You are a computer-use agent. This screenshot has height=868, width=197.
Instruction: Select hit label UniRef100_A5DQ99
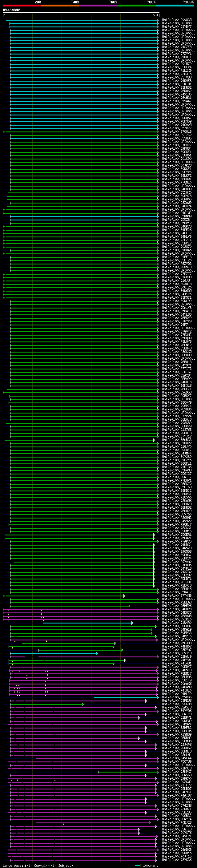[x=176, y=338]
